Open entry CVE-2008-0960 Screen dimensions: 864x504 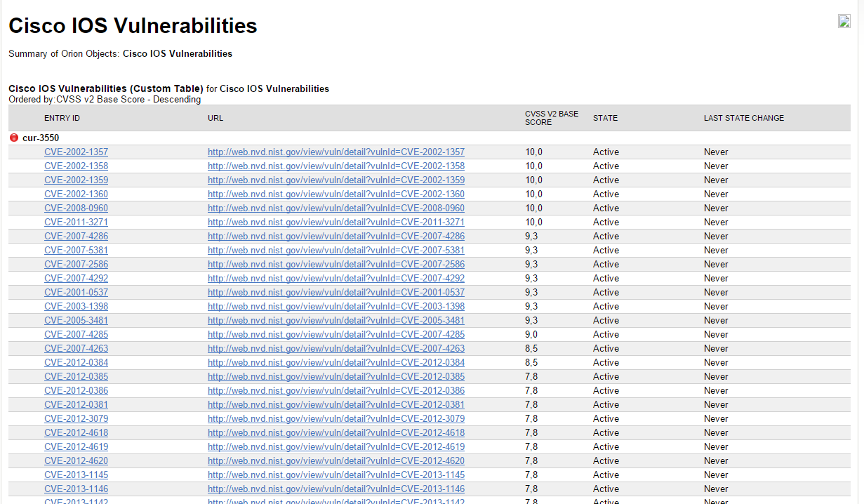(76, 208)
